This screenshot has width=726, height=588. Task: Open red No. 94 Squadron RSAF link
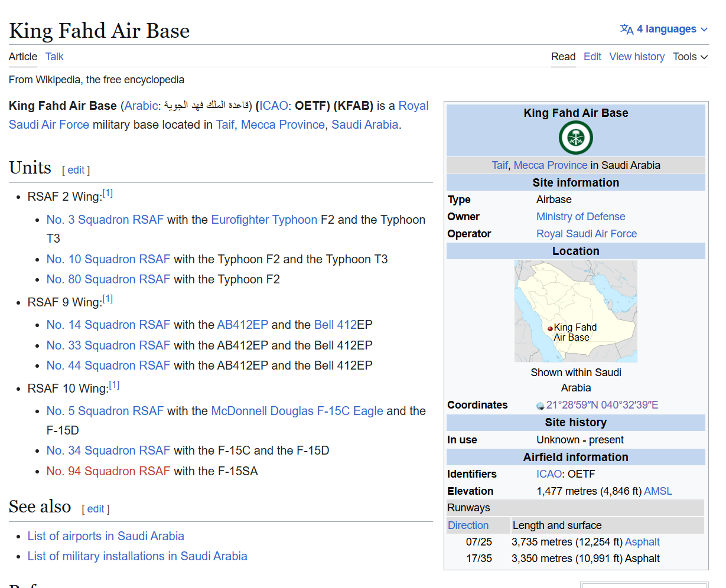108,471
